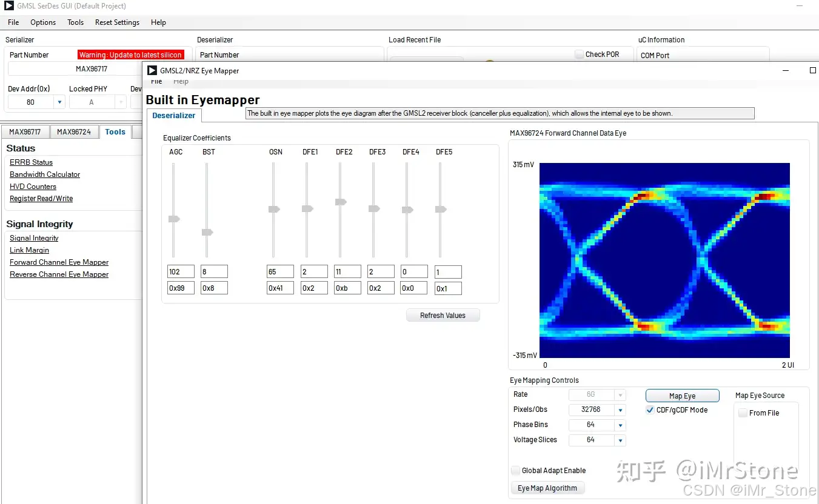819x504 pixels.
Task: Click the AGC hex field 0x99
Action: click(x=181, y=288)
